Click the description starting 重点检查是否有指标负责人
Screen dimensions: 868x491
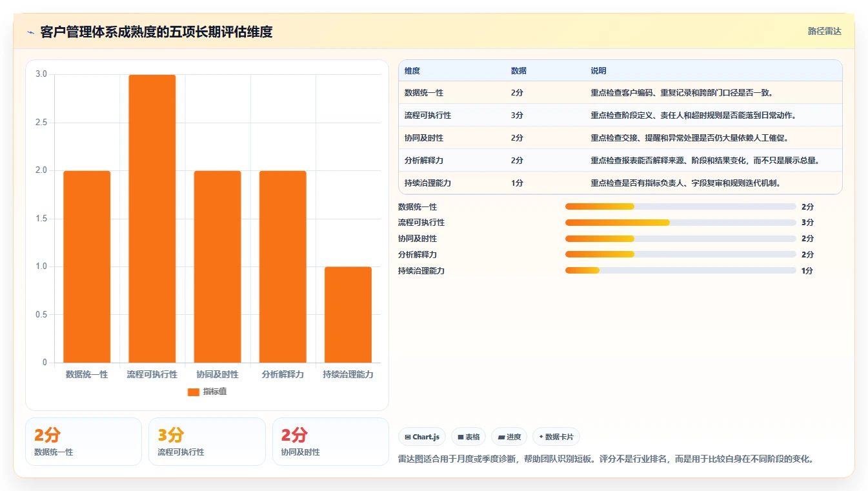coord(685,183)
